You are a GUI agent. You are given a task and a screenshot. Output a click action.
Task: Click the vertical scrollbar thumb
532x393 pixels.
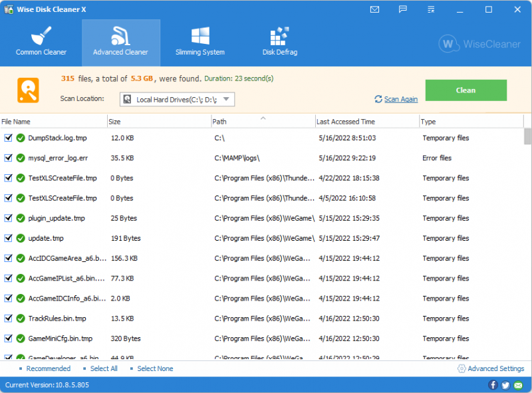click(527, 136)
